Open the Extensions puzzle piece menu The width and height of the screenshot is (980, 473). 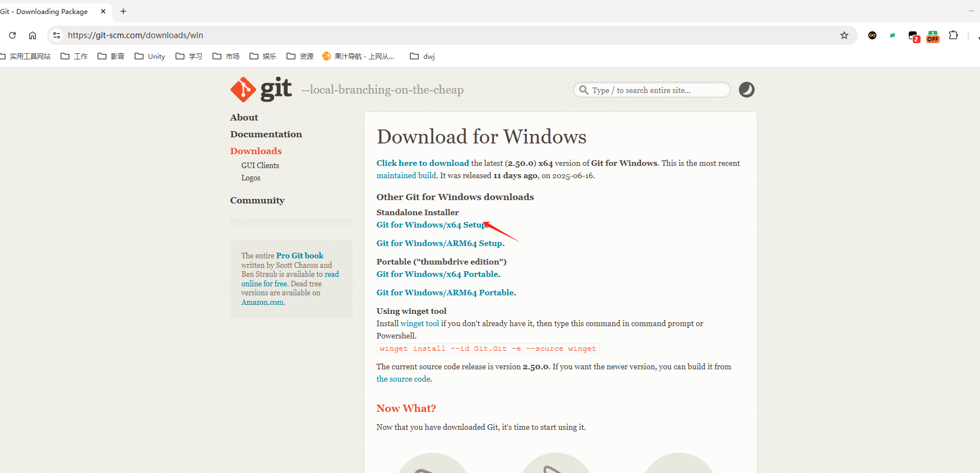(953, 35)
